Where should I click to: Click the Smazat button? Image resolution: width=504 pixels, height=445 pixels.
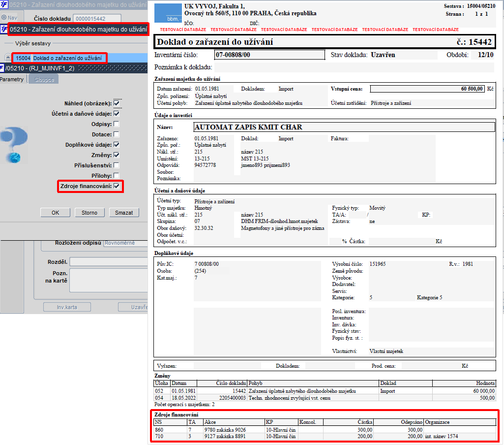click(124, 212)
